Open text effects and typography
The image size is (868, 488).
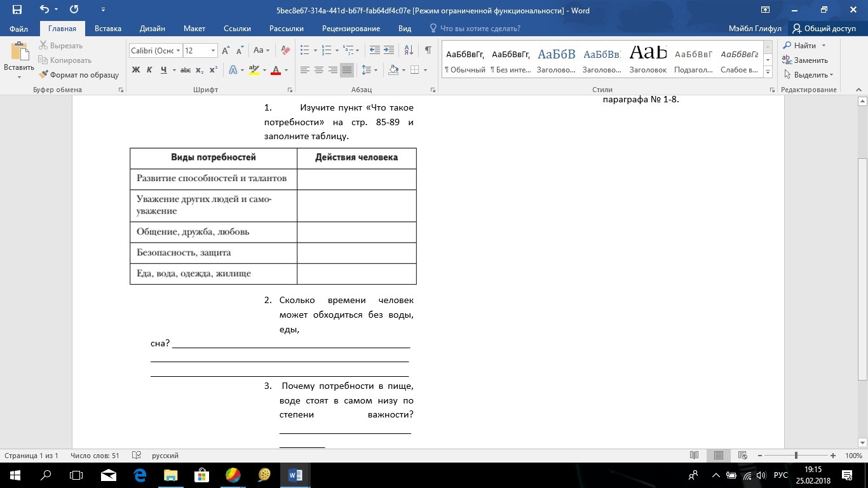coord(233,70)
